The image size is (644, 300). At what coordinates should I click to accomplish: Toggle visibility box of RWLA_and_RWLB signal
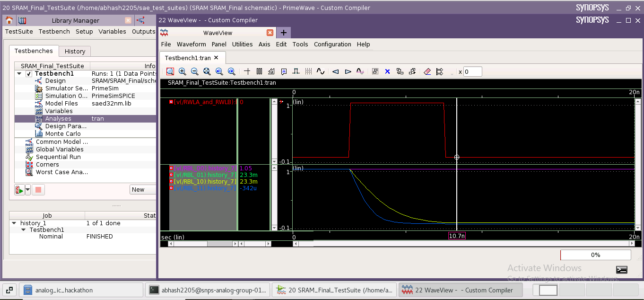[171, 102]
